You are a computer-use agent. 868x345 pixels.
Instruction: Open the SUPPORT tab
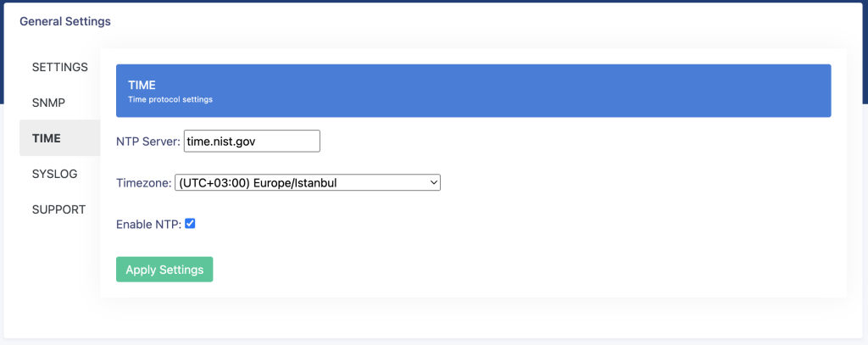(x=60, y=209)
